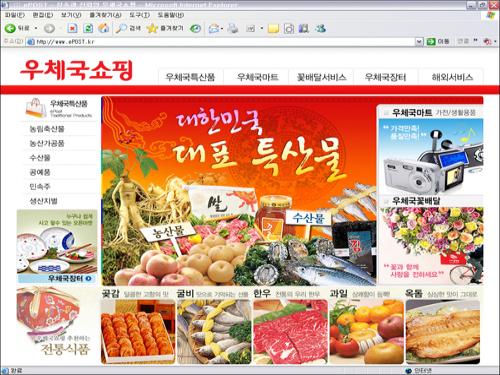Select the 우체국장터 navigation tab
The image size is (500, 375).
(x=385, y=77)
